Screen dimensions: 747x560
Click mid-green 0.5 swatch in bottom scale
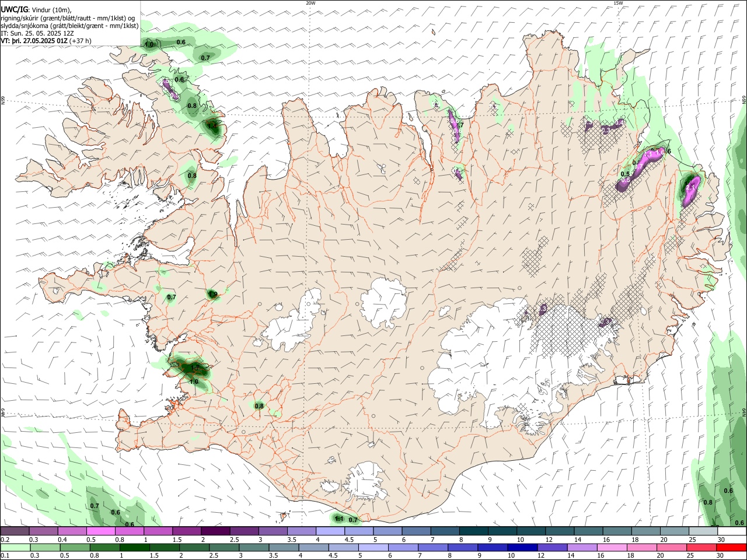click(75, 547)
